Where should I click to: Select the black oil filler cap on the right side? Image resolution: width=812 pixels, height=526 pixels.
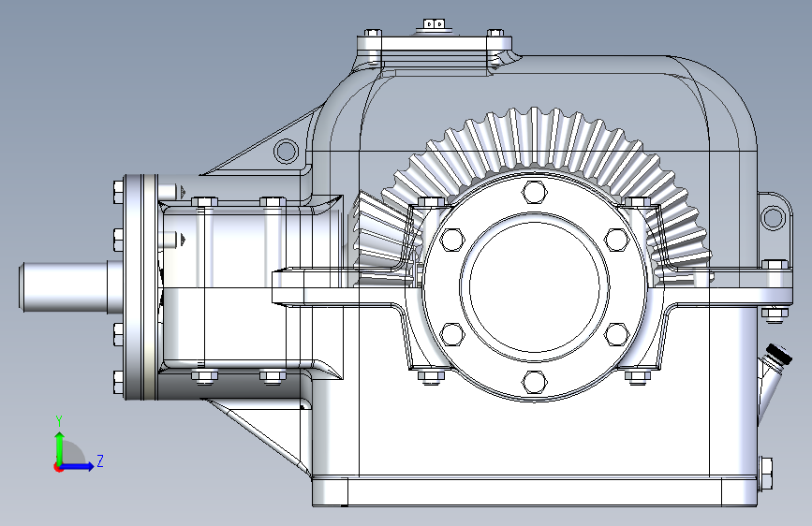tap(779, 354)
